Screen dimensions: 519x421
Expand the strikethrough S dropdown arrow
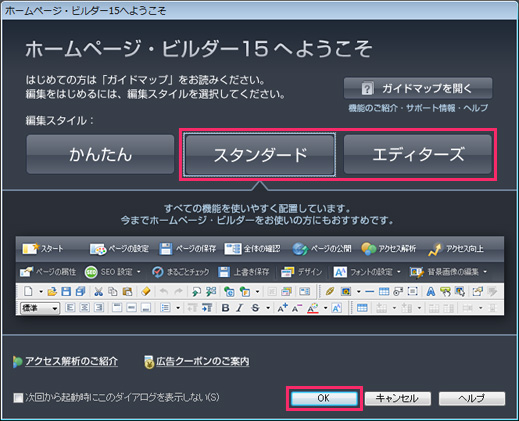pos(268,308)
